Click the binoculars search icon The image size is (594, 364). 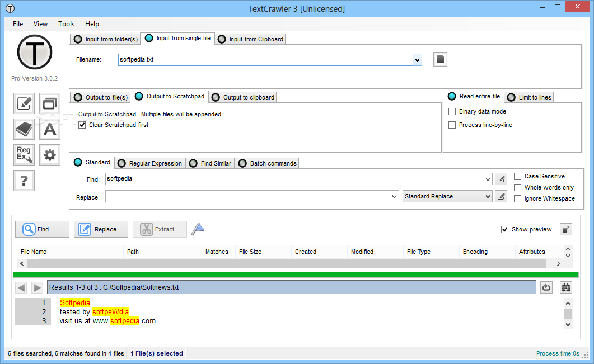click(565, 287)
